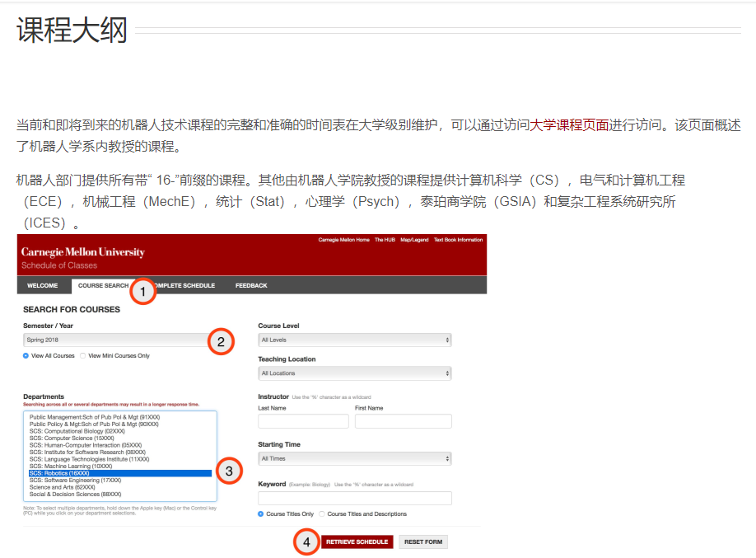Click the circled number 4 marker
The height and width of the screenshot is (558, 756).
[x=306, y=542]
